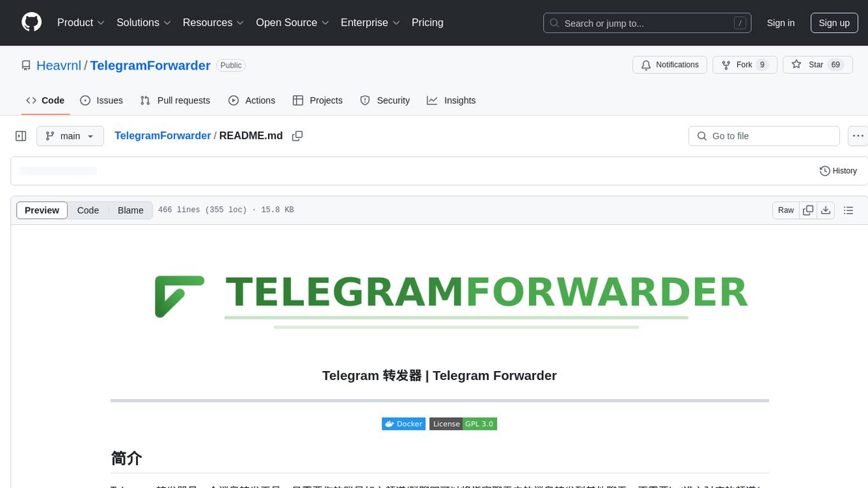This screenshot has width=868, height=488.
Task: Open the TelegramForwarder repository link
Action: pyautogui.click(x=150, y=65)
